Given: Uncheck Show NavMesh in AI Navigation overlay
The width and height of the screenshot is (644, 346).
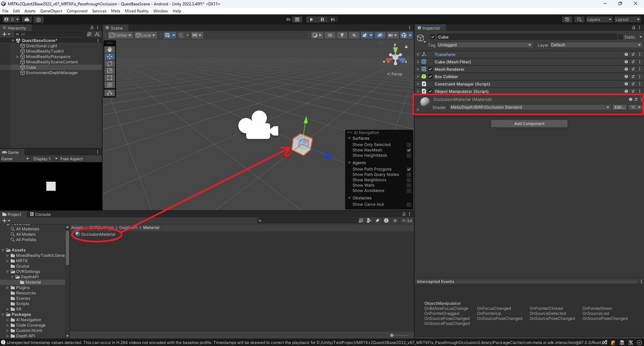Looking at the screenshot, I should pyautogui.click(x=409, y=150).
